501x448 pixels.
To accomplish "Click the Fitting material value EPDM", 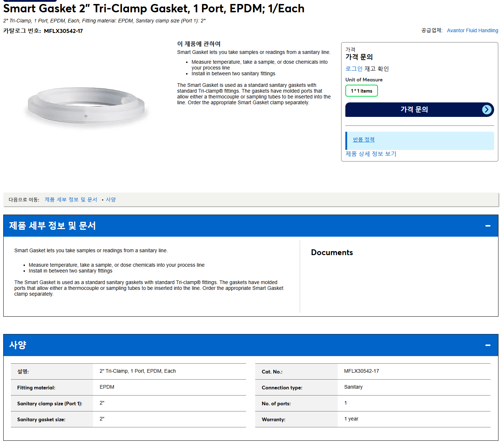I will pyautogui.click(x=107, y=387).
